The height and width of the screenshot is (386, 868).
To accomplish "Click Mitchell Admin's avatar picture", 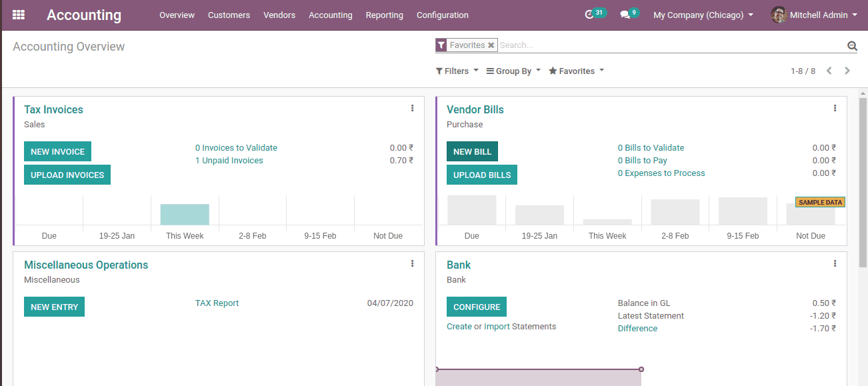I will tap(779, 15).
